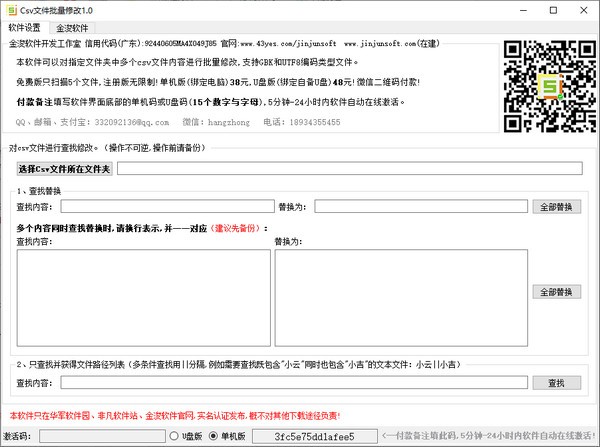Viewport: 600px width, 447px height.
Task: Focus the file search 查找内容 field in section 2
Action: pos(272,382)
